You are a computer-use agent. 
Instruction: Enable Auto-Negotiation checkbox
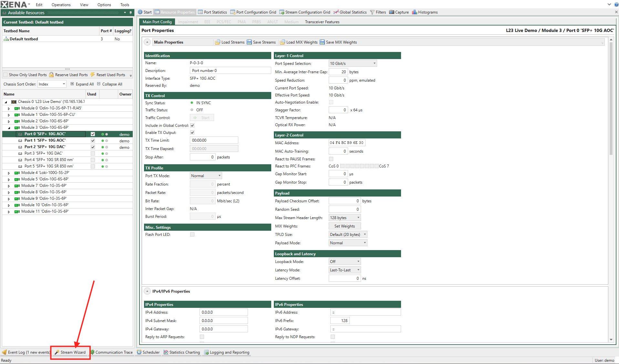331,102
